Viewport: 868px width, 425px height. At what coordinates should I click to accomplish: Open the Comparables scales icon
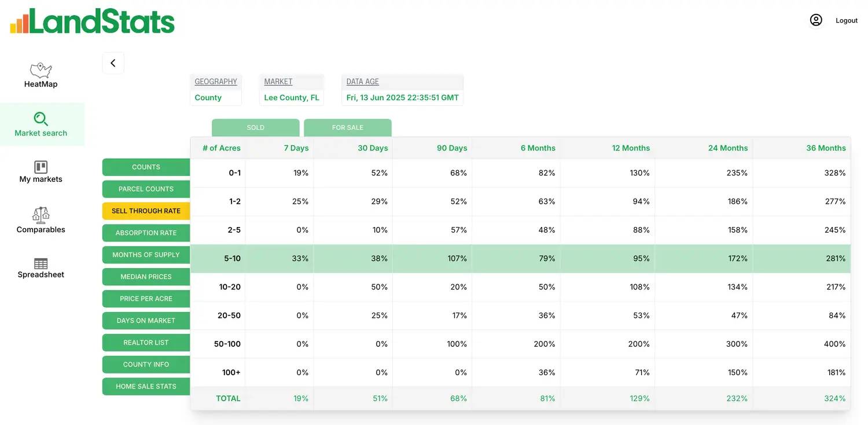click(x=41, y=215)
